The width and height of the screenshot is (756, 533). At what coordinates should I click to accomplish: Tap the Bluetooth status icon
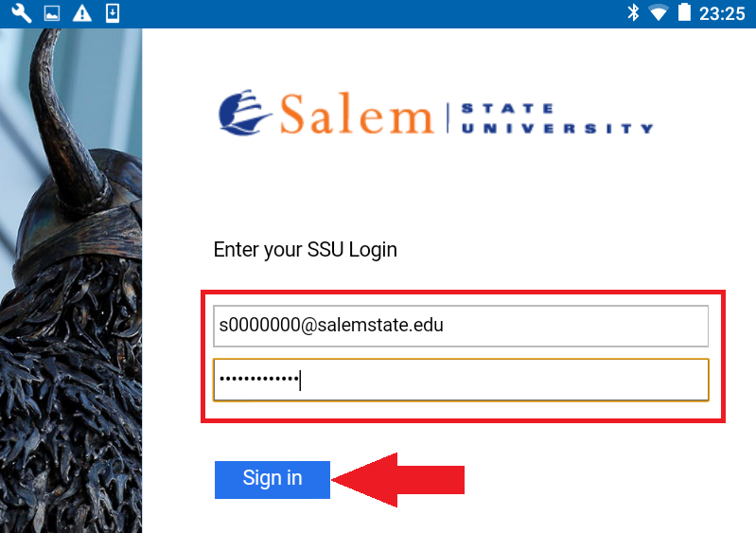[633, 12]
